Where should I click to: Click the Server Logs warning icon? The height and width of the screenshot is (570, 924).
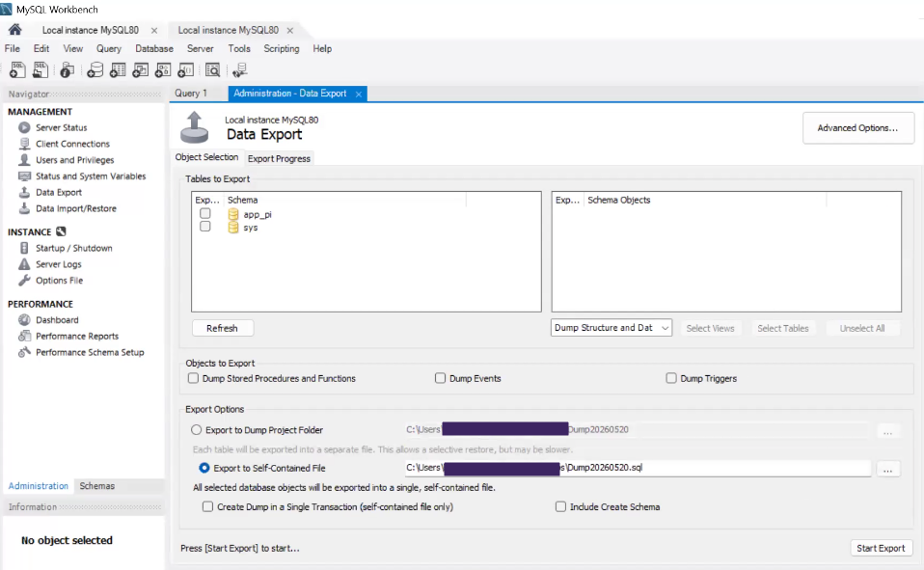tap(24, 264)
